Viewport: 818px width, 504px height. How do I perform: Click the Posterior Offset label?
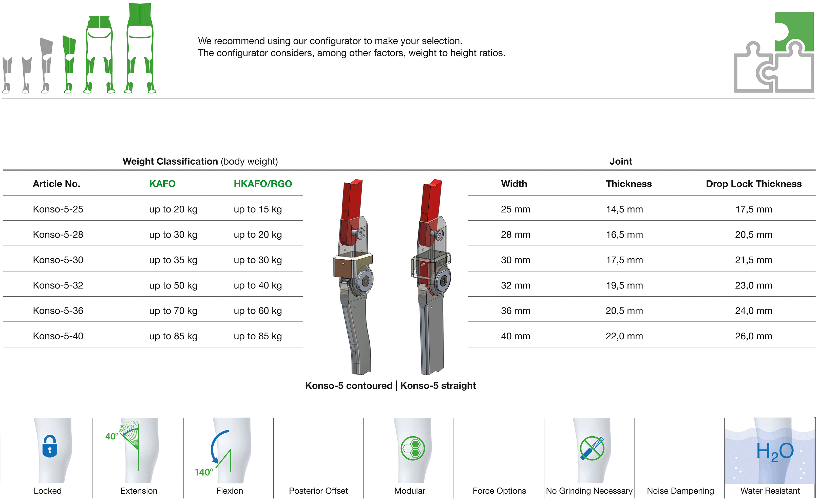click(x=318, y=491)
